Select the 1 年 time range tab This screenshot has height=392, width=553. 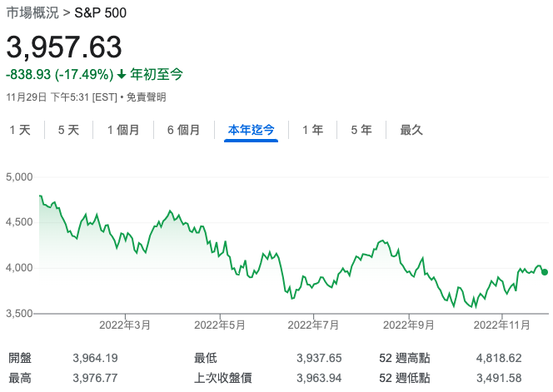click(x=312, y=130)
